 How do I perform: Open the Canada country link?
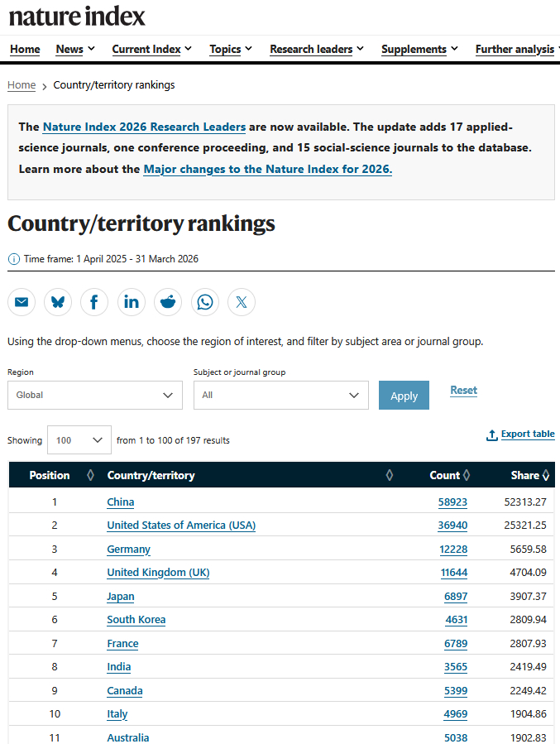tap(125, 691)
